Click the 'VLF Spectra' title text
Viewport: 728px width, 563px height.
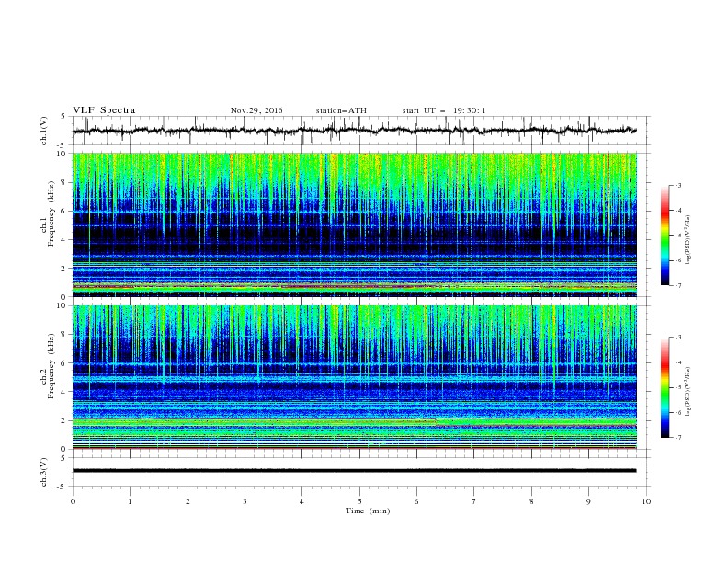pos(104,110)
